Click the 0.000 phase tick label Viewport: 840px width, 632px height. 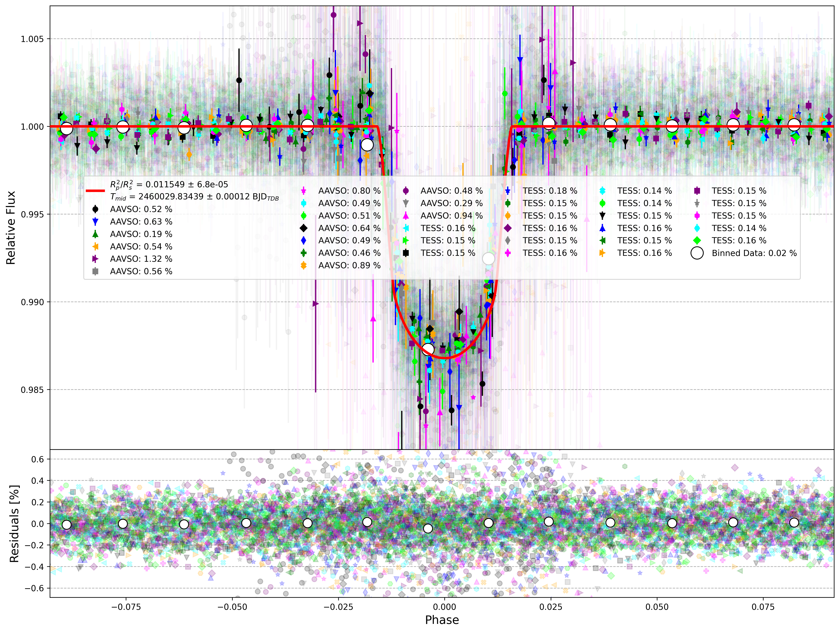tap(445, 607)
